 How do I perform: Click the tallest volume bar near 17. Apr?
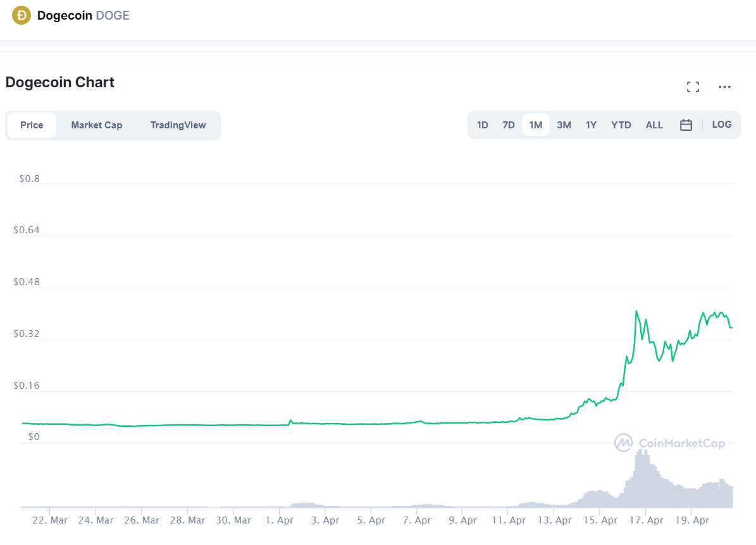click(x=641, y=479)
